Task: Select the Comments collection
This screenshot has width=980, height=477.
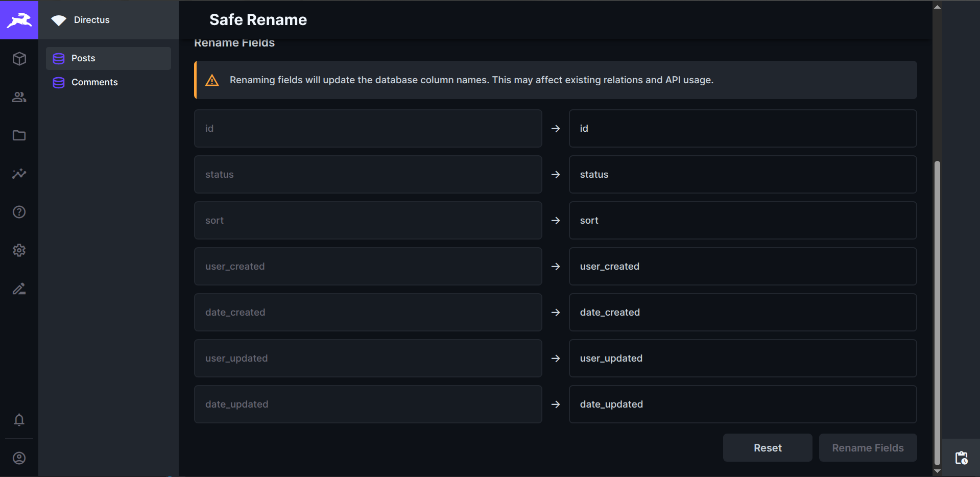Action: click(108, 82)
